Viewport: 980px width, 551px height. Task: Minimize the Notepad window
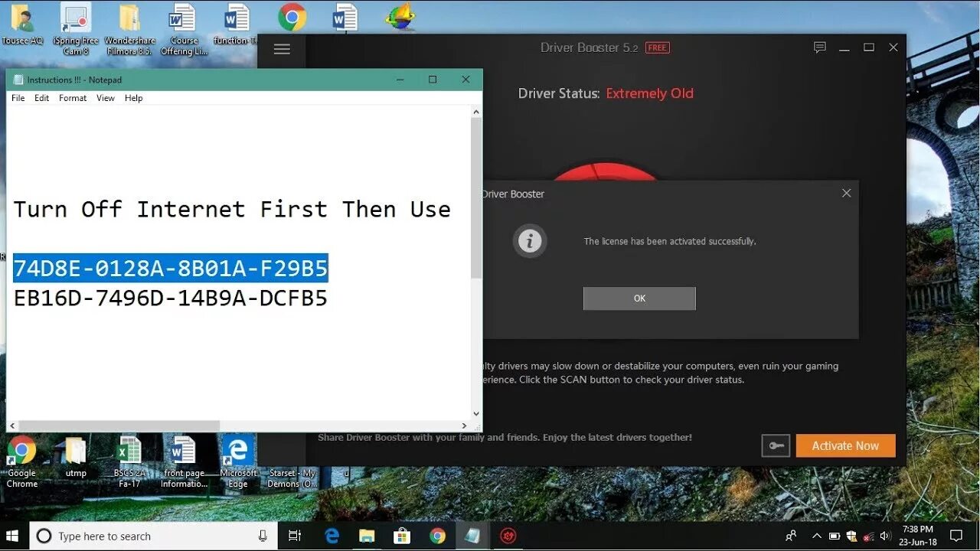(400, 80)
